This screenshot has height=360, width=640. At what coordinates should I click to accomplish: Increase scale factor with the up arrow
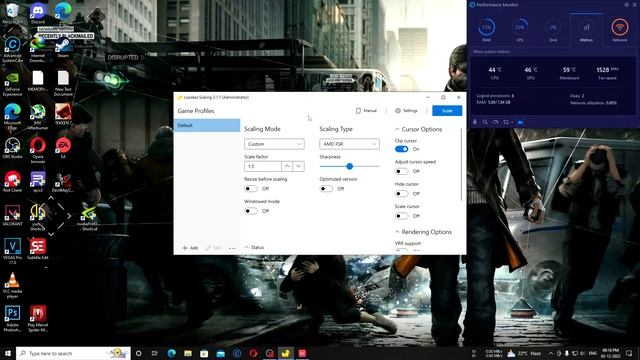coord(287,166)
